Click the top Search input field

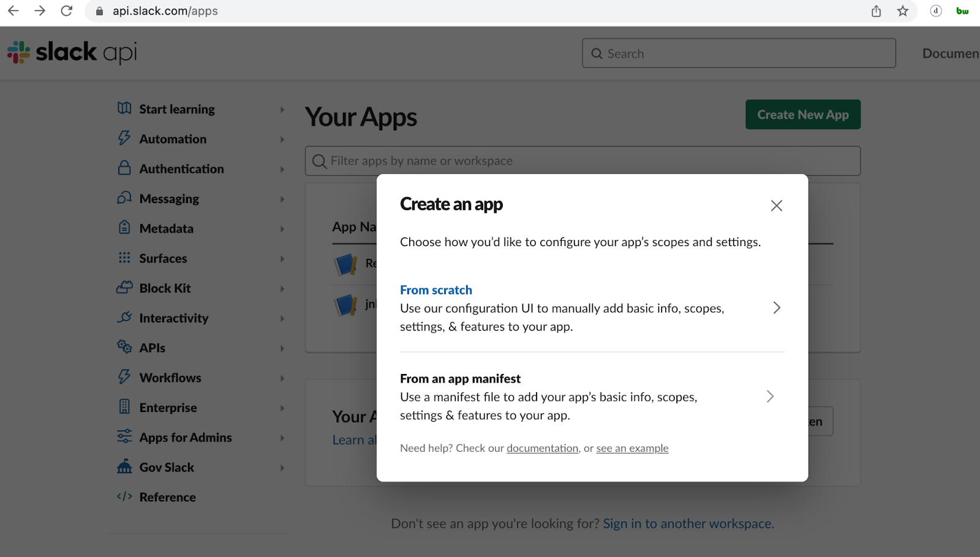pyautogui.click(x=739, y=53)
